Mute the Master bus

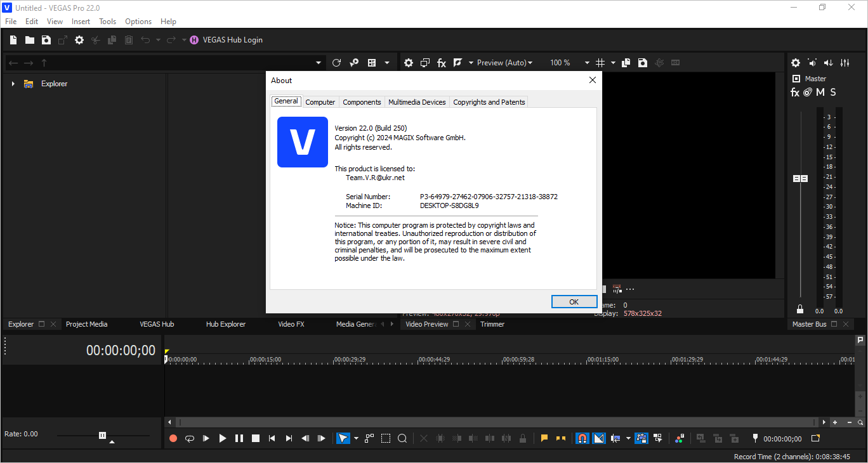pos(820,92)
